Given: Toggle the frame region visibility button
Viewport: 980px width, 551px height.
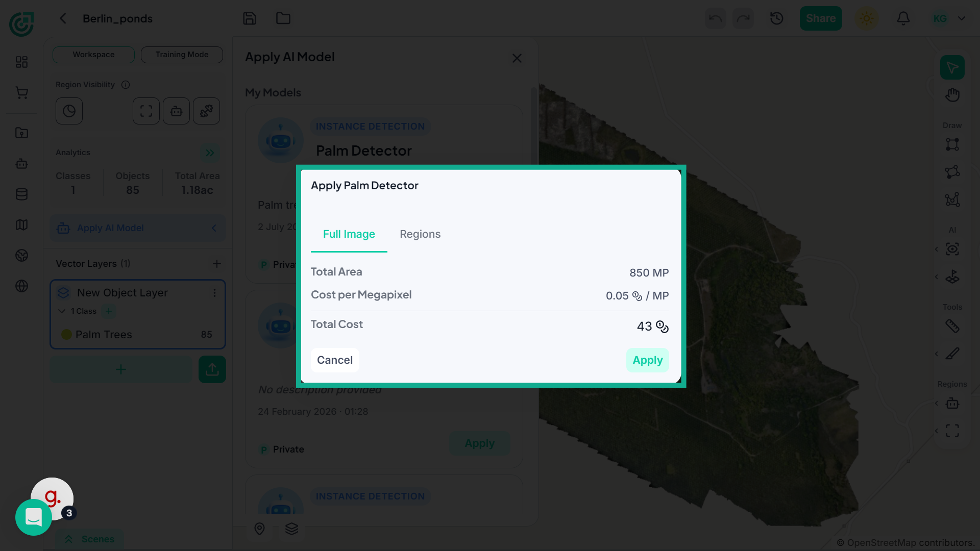Looking at the screenshot, I should pos(146,111).
